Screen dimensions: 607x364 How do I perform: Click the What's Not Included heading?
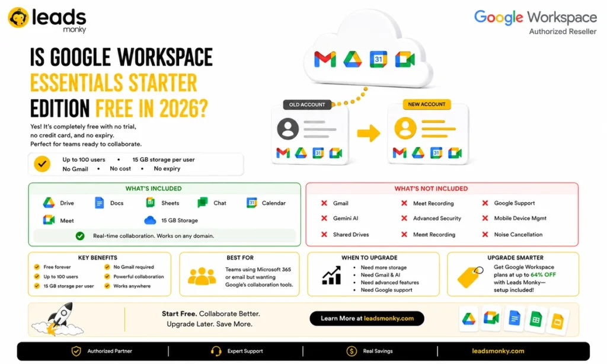[431, 189]
